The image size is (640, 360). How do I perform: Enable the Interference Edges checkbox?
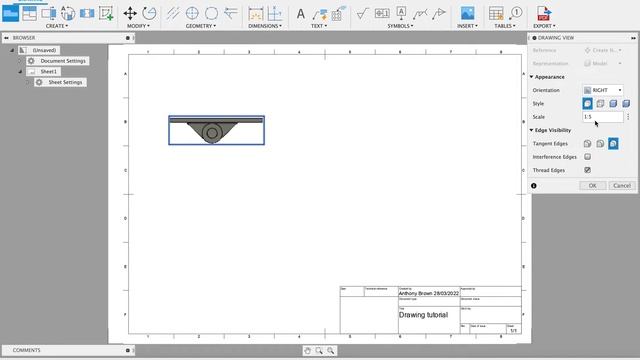(587, 157)
